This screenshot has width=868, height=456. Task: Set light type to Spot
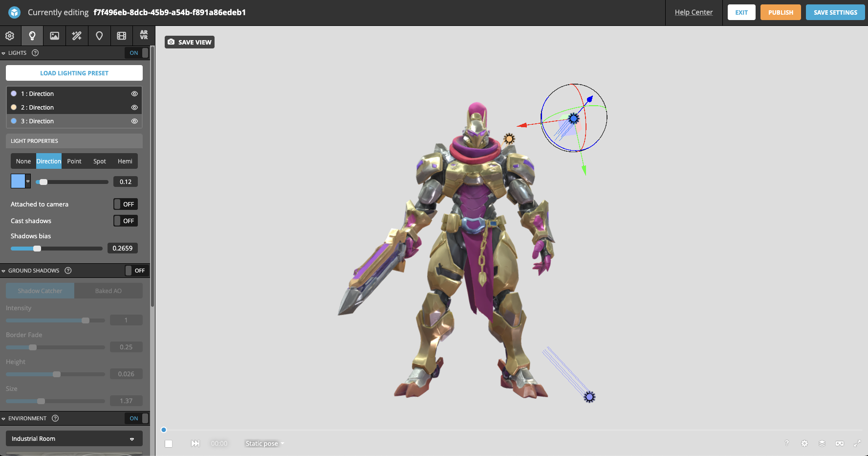tap(100, 161)
